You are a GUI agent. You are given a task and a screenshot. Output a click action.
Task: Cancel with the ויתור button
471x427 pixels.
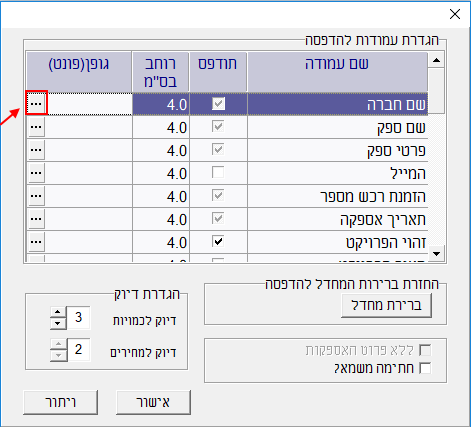point(61,402)
